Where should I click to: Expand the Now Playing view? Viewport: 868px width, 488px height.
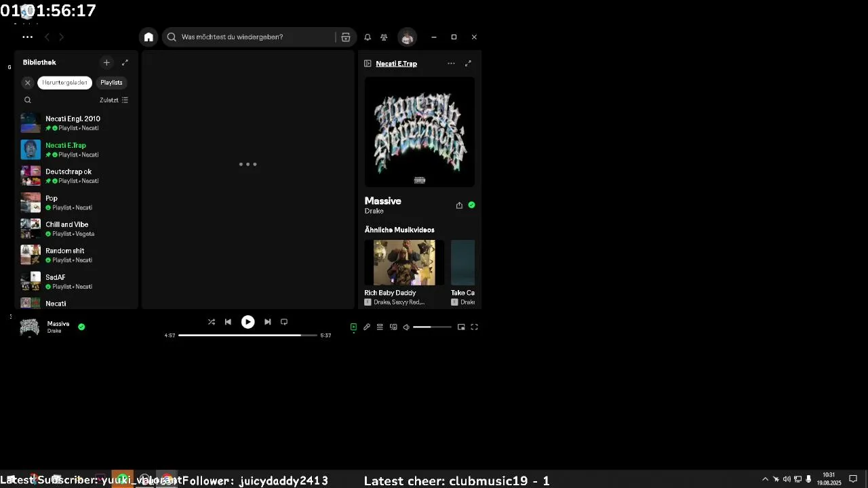(468, 63)
